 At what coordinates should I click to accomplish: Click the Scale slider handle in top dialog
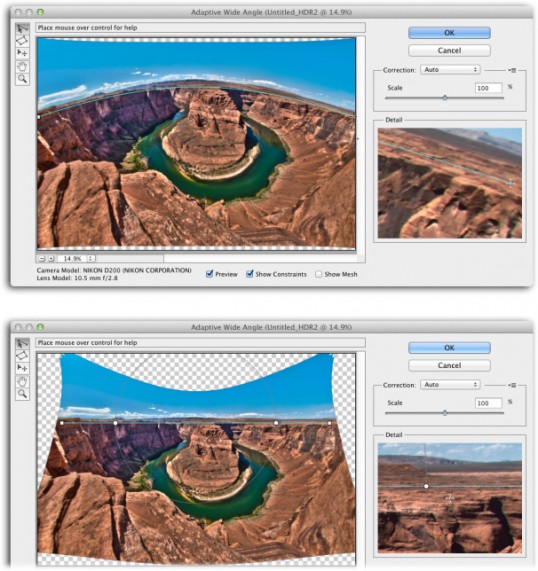(445, 98)
